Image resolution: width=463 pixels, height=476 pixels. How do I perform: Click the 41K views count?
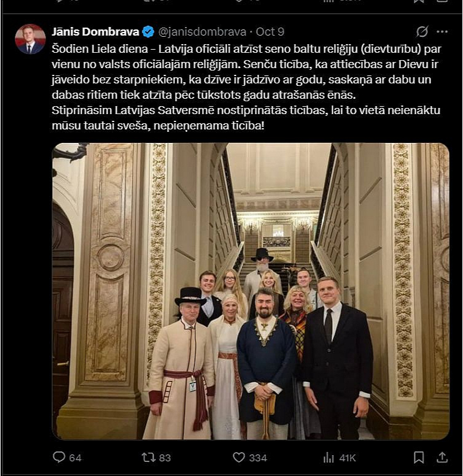click(348, 458)
